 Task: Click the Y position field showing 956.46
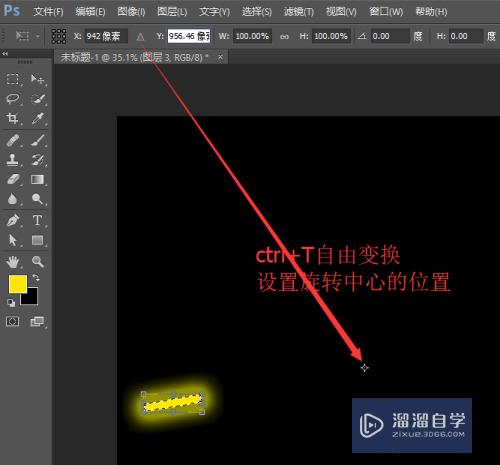[189, 36]
